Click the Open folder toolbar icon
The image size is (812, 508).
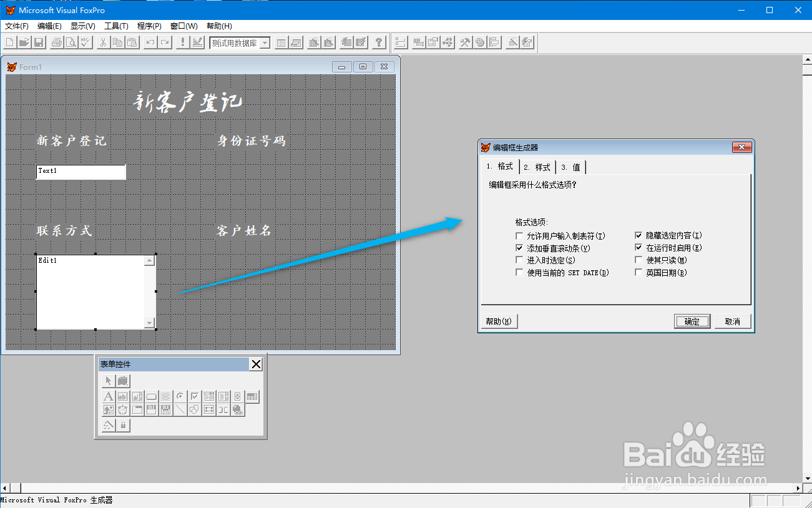(24, 42)
